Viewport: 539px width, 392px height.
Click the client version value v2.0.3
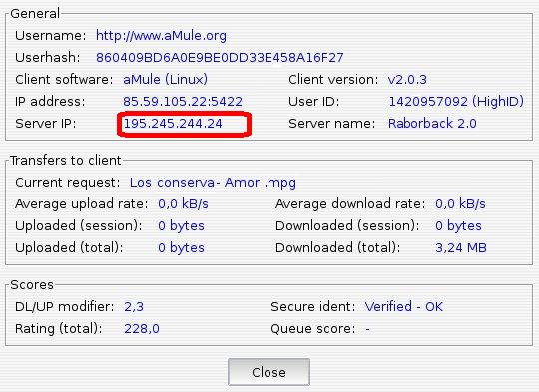(407, 80)
